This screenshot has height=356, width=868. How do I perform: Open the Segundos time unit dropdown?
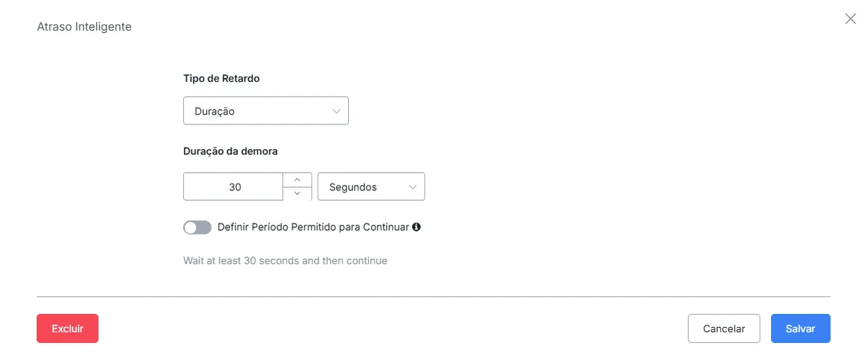coord(372,186)
